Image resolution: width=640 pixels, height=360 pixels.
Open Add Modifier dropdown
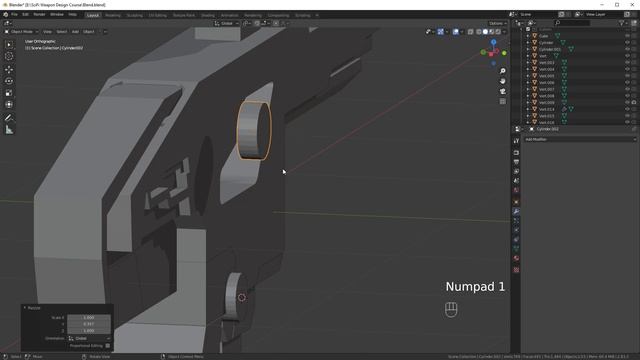point(580,139)
